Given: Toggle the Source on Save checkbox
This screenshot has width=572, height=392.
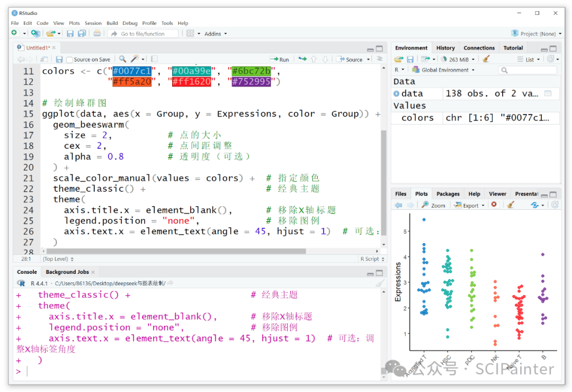Looking at the screenshot, I should pyautogui.click(x=70, y=59).
